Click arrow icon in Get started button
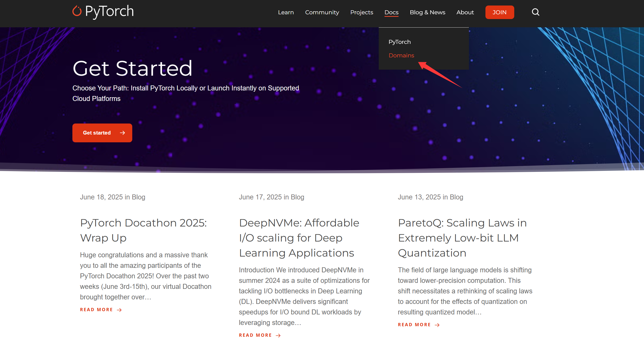644x348 pixels. click(122, 133)
